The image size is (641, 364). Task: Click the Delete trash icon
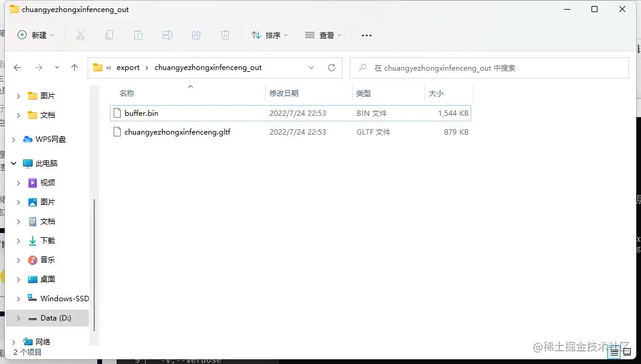pos(225,35)
